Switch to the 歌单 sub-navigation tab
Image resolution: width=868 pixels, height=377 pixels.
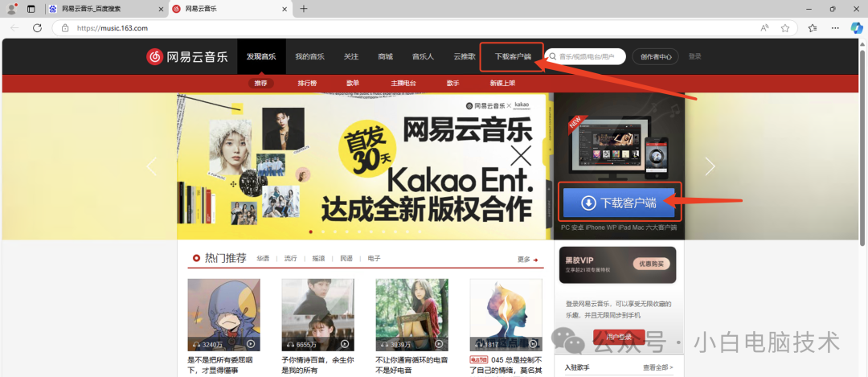353,84
